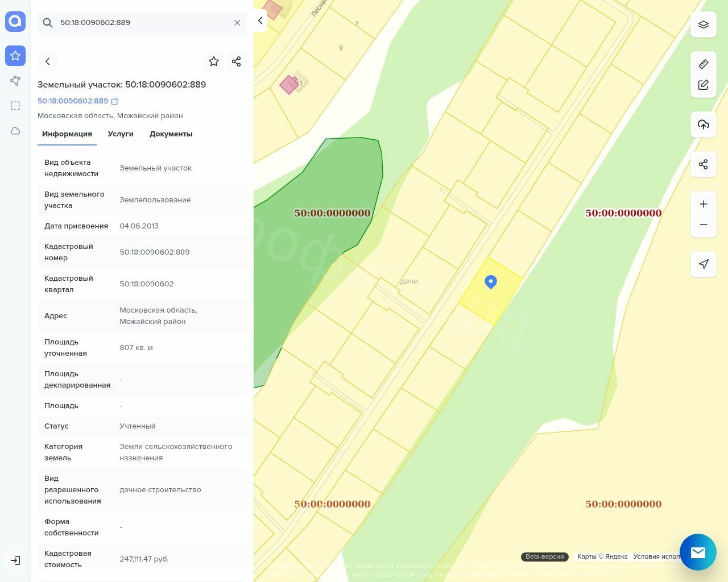Activate the draw/edit note tool

pyautogui.click(x=703, y=85)
